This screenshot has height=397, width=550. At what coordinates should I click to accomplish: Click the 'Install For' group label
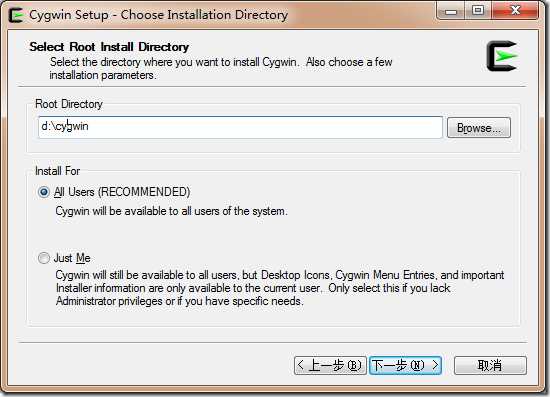tap(58, 171)
